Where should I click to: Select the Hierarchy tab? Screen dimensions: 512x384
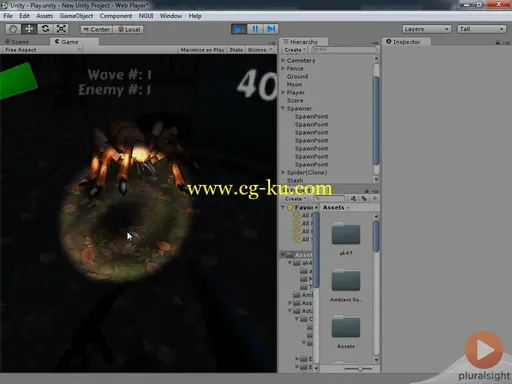click(x=304, y=42)
